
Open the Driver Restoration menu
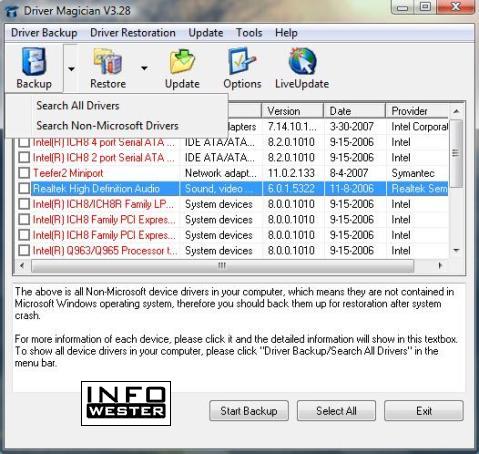pos(133,33)
